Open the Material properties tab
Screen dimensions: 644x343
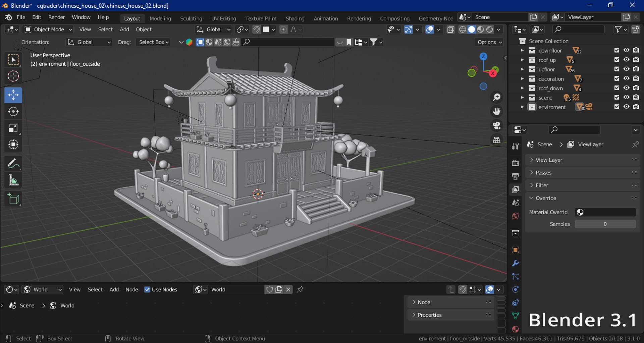[x=516, y=329]
